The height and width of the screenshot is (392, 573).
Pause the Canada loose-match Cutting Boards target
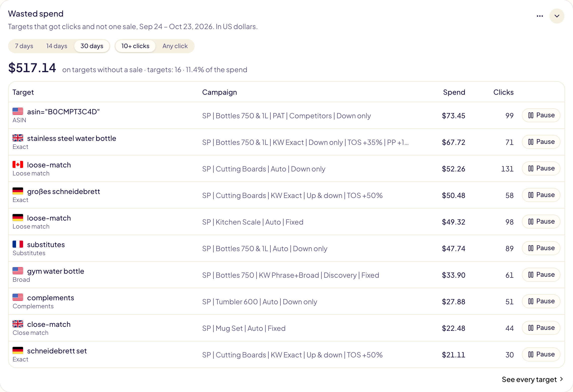[541, 168]
